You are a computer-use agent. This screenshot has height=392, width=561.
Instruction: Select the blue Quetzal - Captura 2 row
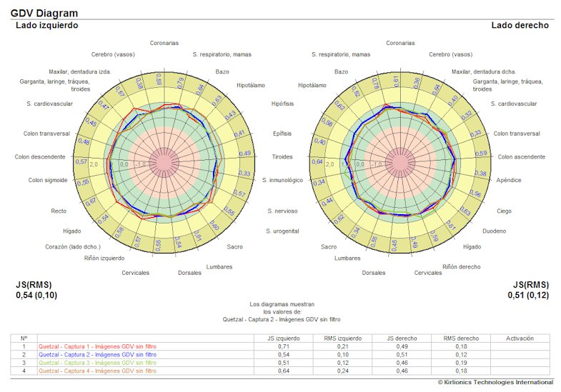click(x=97, y=355)
